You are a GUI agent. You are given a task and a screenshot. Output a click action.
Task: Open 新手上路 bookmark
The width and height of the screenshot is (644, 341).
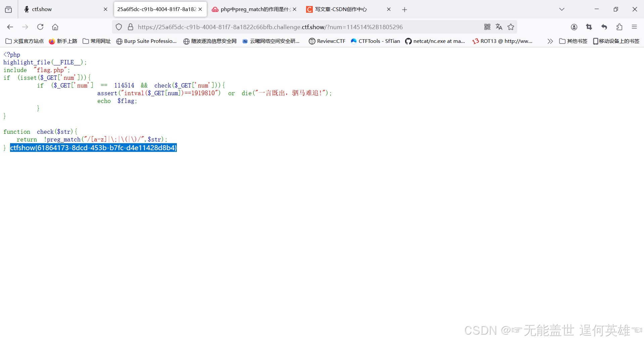coord(63,41)
